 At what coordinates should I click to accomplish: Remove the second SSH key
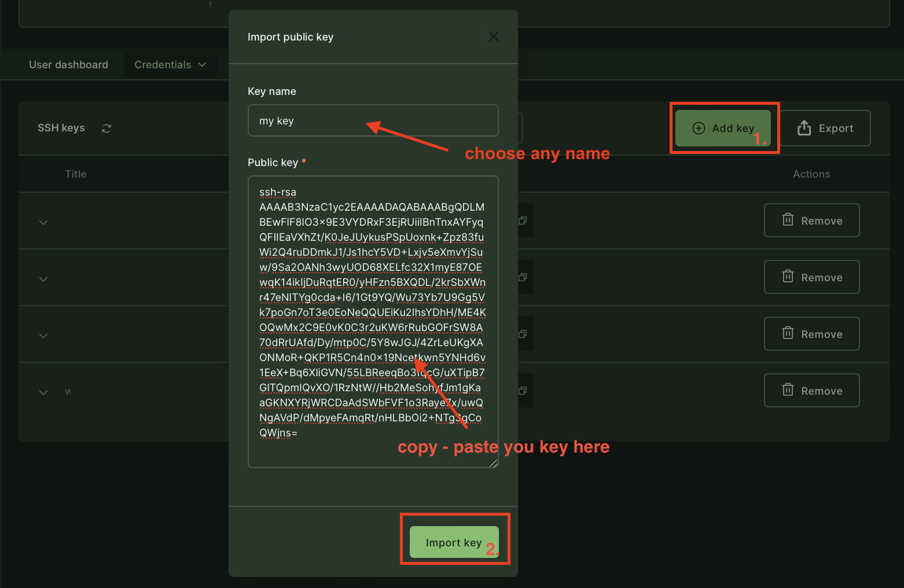point(812,277)
